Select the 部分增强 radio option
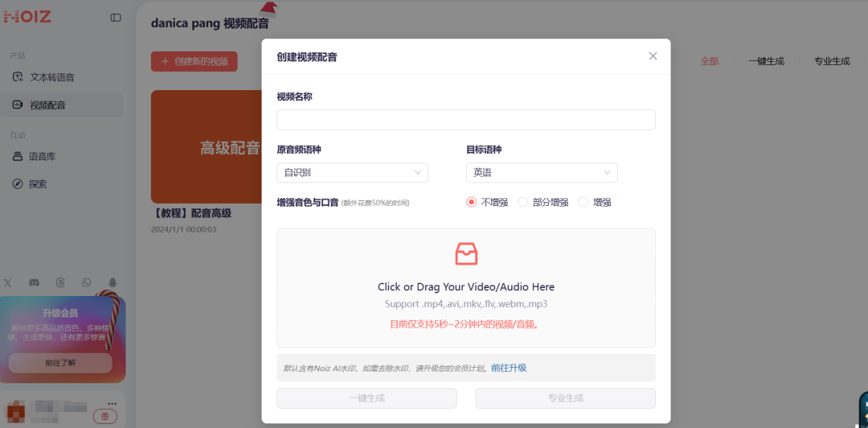This screenshot has height=428, width=868. click(523, 202)
